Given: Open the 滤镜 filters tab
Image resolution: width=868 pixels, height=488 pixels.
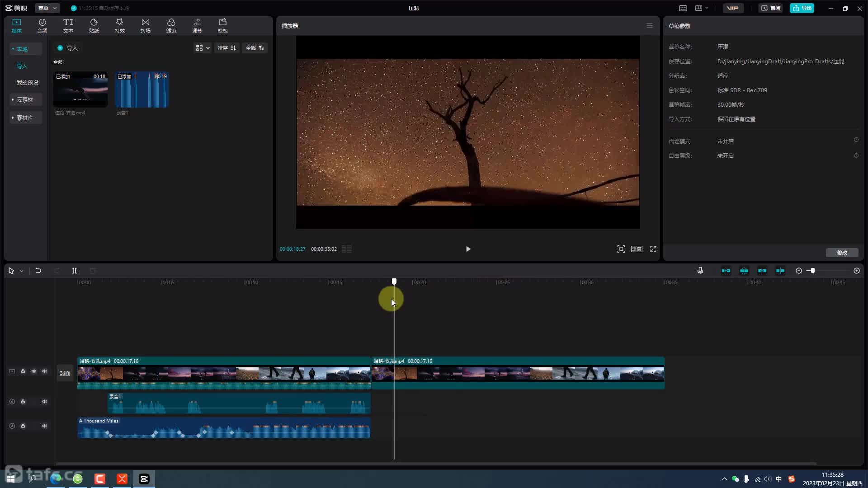Looking at the screenshot, I should point(171,26).
